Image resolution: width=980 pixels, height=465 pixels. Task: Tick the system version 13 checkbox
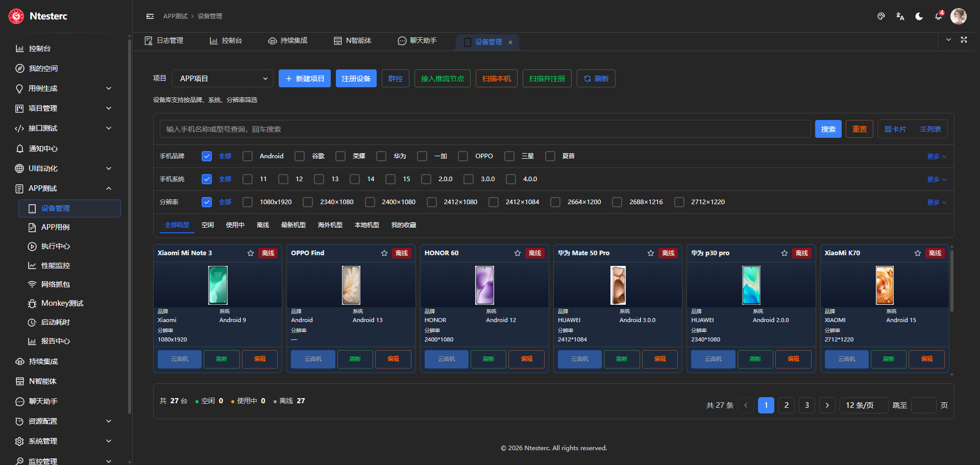point(319,179)
